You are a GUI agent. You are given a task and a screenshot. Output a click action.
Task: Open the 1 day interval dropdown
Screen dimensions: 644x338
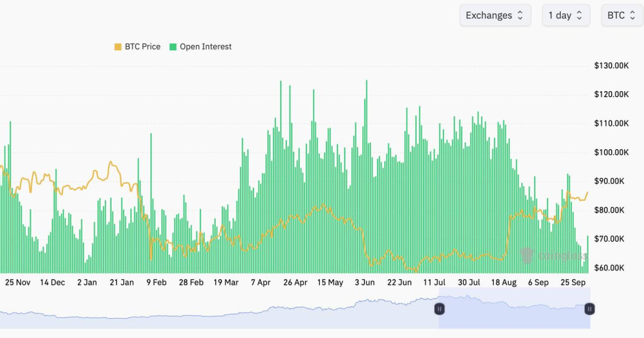pos(566,16)
